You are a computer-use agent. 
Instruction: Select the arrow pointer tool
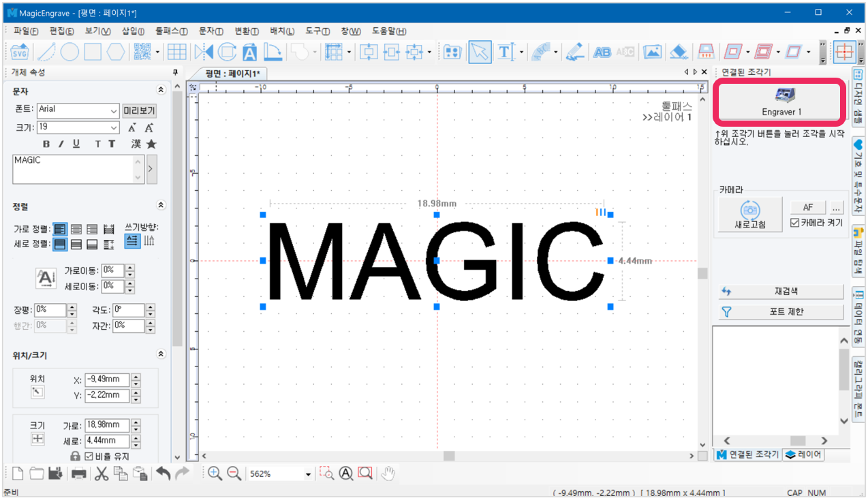(480, 52)
